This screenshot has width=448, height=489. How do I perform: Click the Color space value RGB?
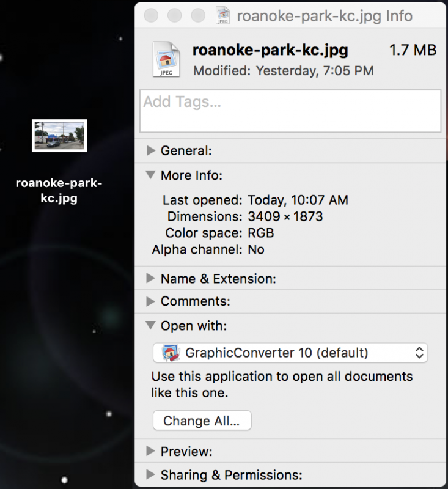tap(261, 233)
